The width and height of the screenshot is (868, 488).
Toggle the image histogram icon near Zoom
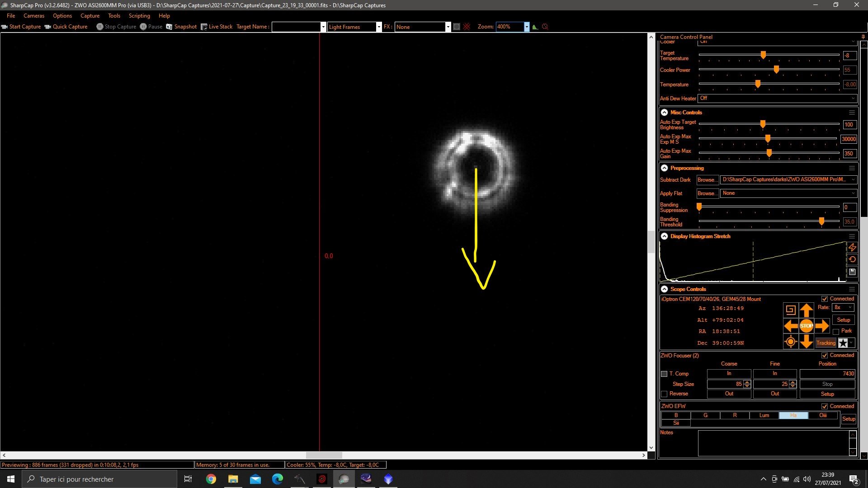[535, 27]
